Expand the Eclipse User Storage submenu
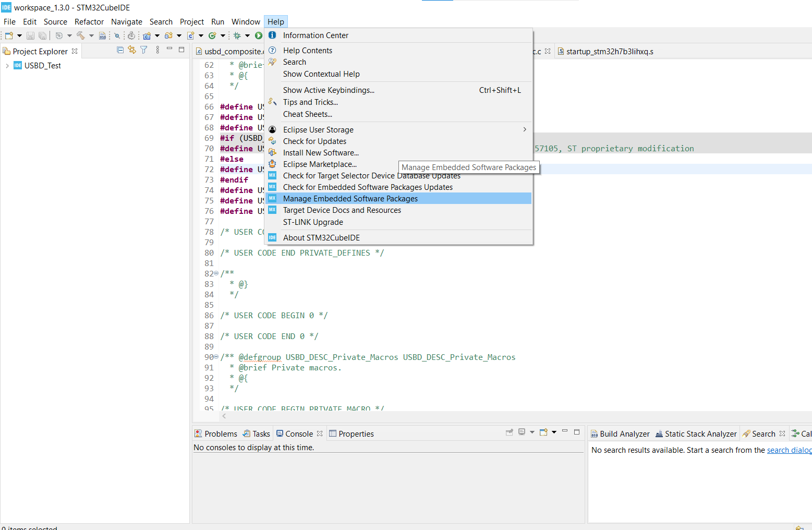This screenshot has width=812, height=530. pos(399,130)
